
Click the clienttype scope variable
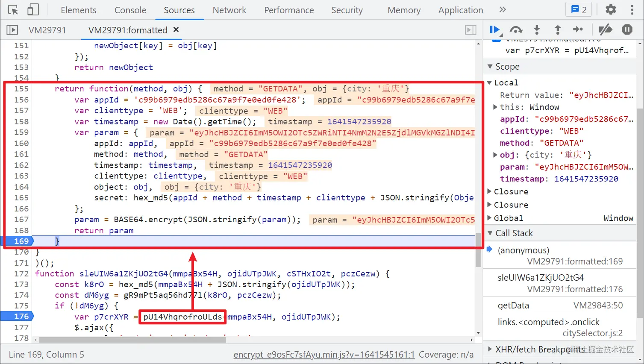541,131
